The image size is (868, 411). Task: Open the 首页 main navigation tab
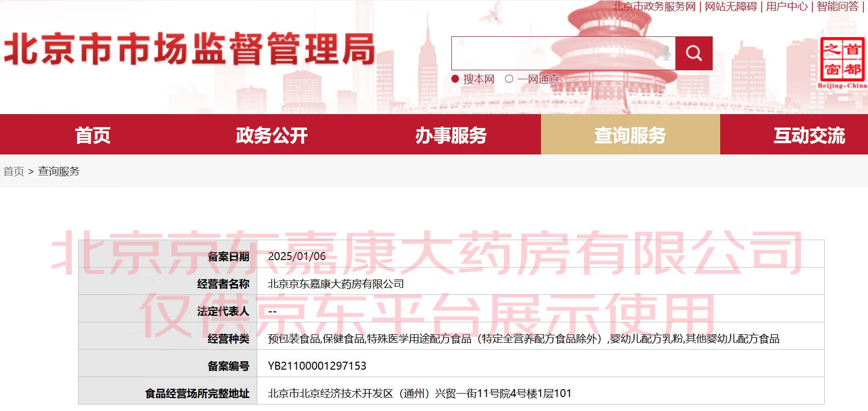pos(93,135)
